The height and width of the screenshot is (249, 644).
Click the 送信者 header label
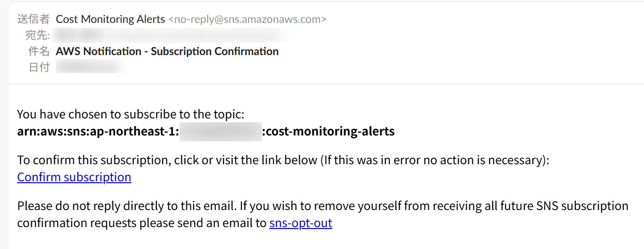[x=34, y=19]
